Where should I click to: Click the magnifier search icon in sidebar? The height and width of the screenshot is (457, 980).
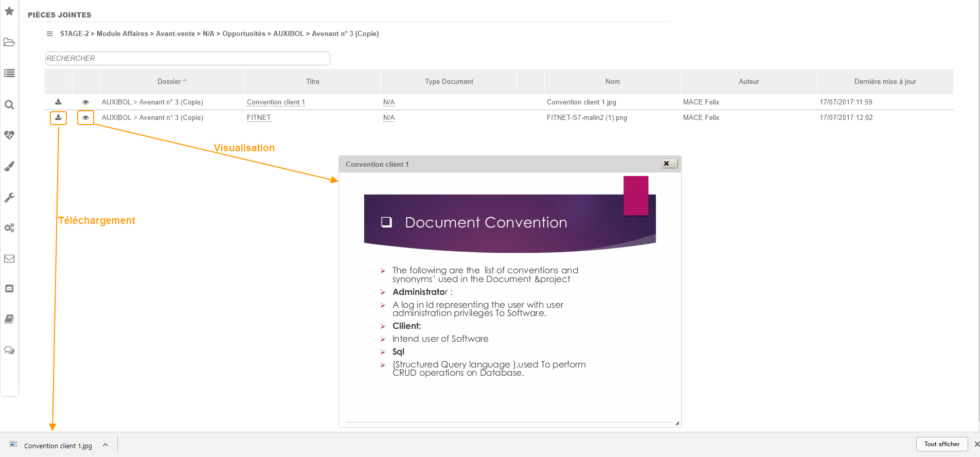(9, 105)
